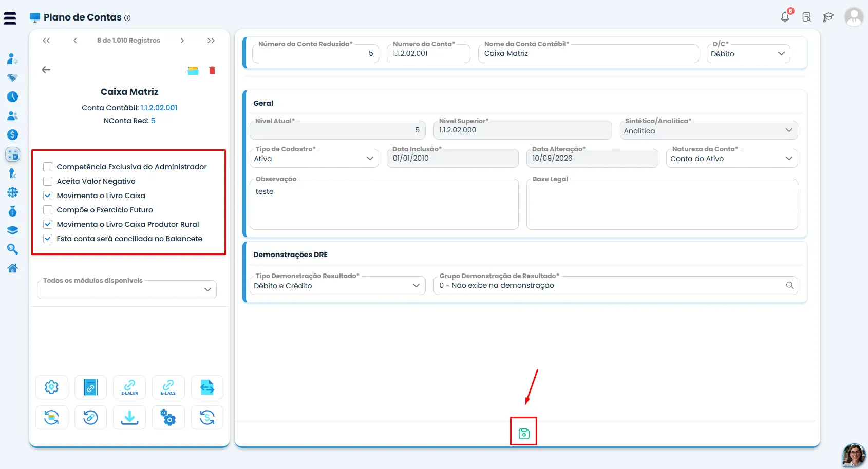
Task: Jump to the first record
Action: click(x=46, y=41)
